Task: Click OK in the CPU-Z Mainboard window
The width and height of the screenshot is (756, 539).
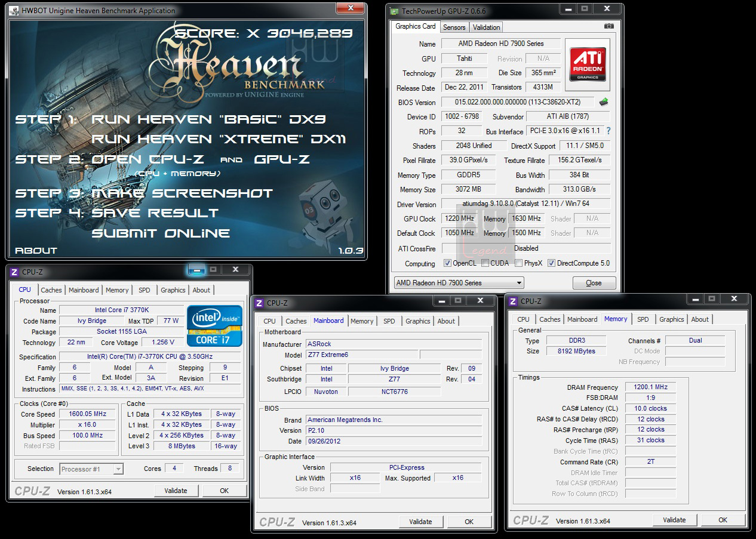Action: 469,522
